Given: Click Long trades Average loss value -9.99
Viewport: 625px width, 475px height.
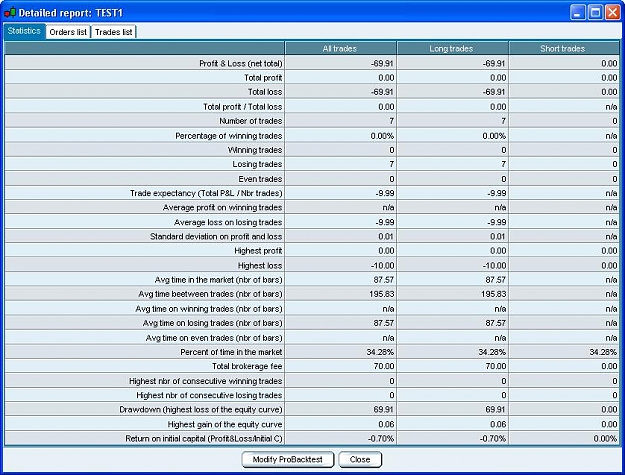Looking at the screenshot, I should (496, 222).
